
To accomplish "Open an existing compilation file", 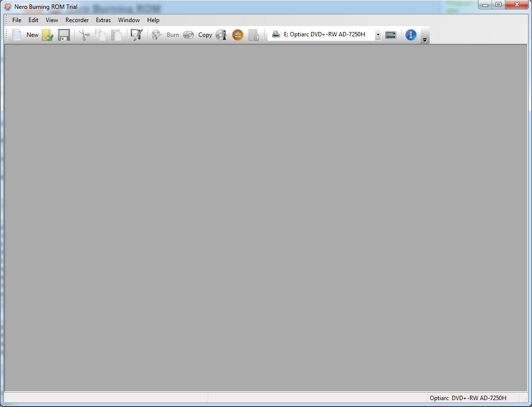I will pyautogui.click(x=47, y=34).
